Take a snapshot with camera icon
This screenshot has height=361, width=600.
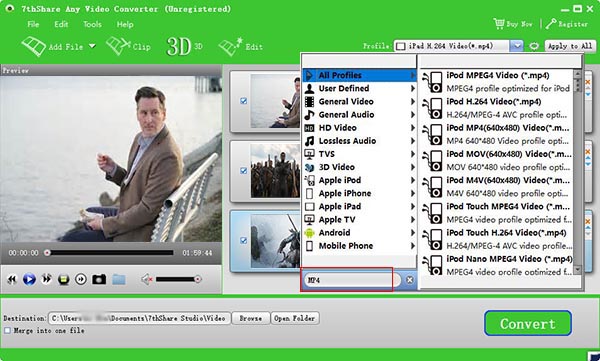(x=99, y=279)
